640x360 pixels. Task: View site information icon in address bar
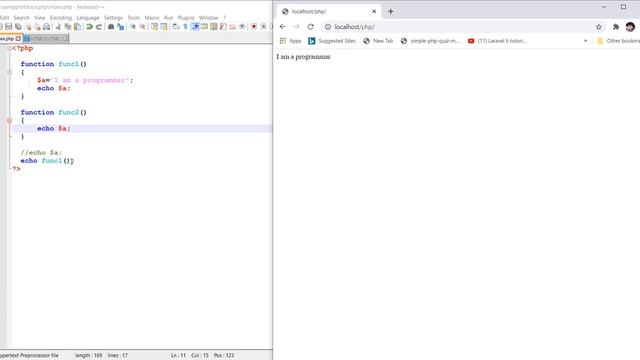click(x=328, y=27)
